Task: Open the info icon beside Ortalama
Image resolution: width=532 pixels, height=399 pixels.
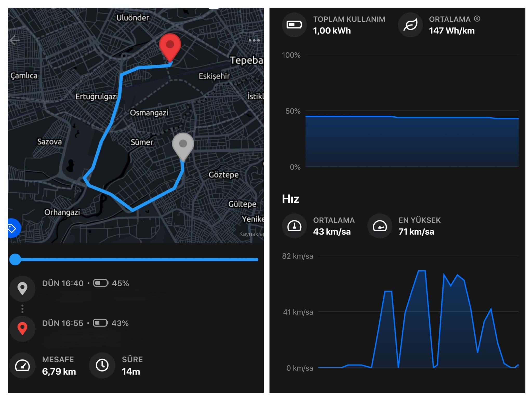Action: pyautogui.click(x=477, y=19)
